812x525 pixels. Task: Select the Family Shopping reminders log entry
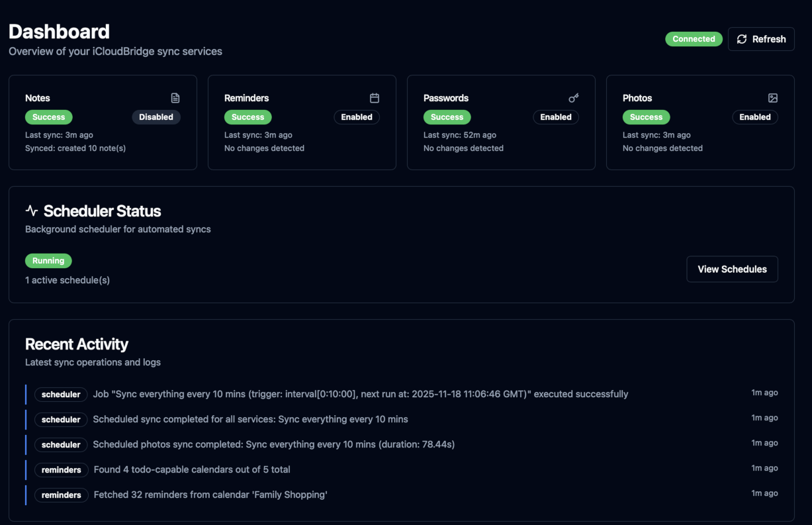tap(210, 495)
